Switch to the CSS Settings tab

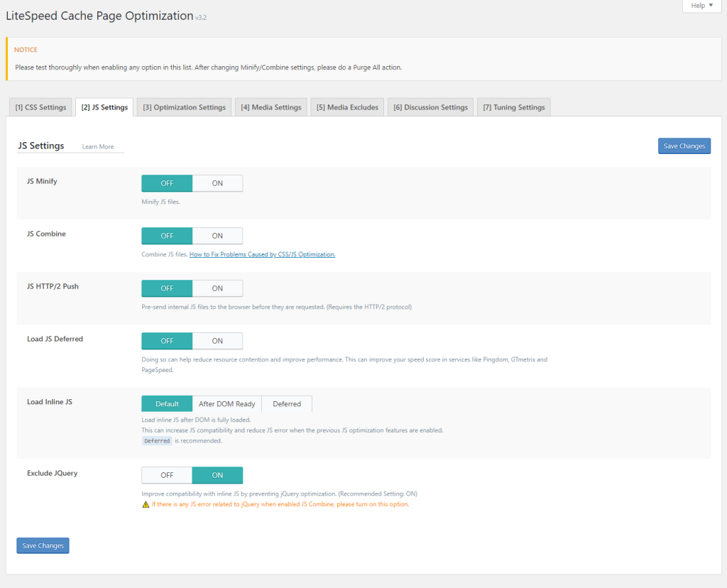(40, 107)
